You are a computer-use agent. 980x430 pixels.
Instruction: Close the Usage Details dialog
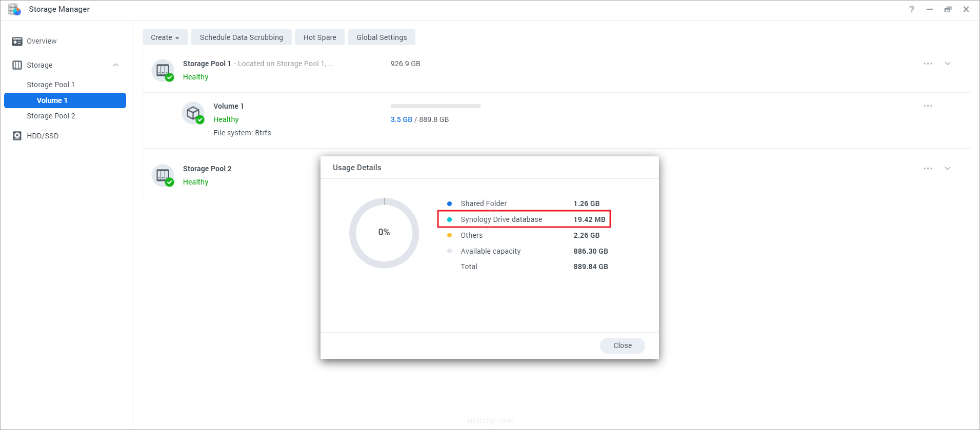622,345
